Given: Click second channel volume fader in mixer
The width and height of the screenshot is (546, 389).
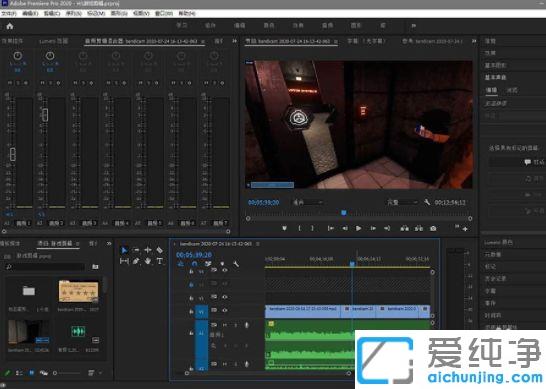Looking at the screenshot, I should [x=45, y=115].
